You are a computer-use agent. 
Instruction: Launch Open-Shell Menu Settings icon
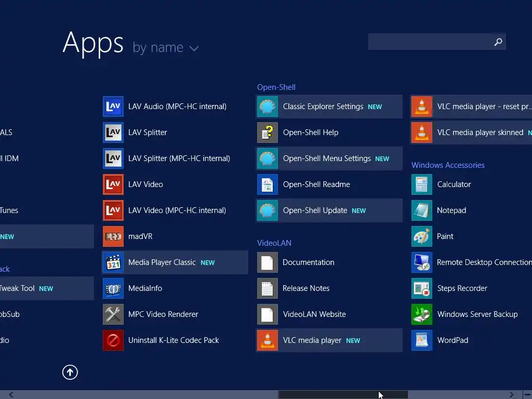tap(268, 158)
